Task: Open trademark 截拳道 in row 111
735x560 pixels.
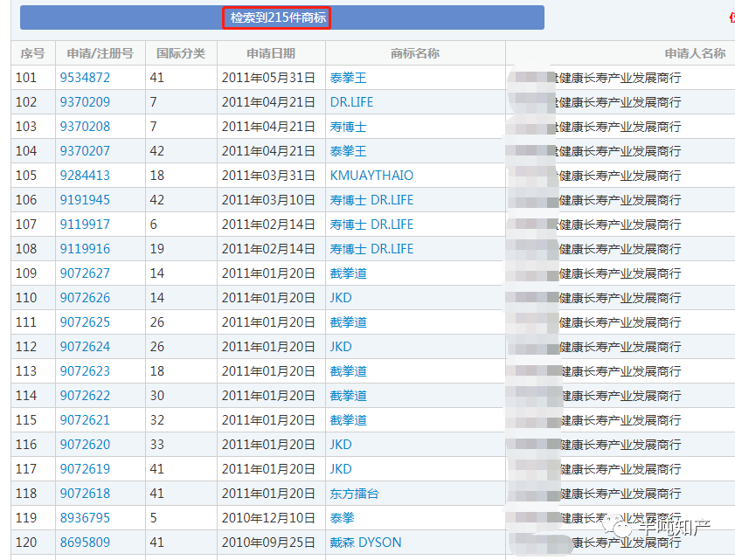Action: 349,322
